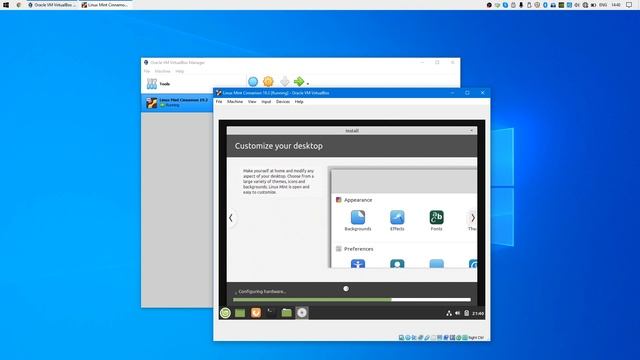
Task: Click the Mint panel clock
Action: tap(478, 313)
